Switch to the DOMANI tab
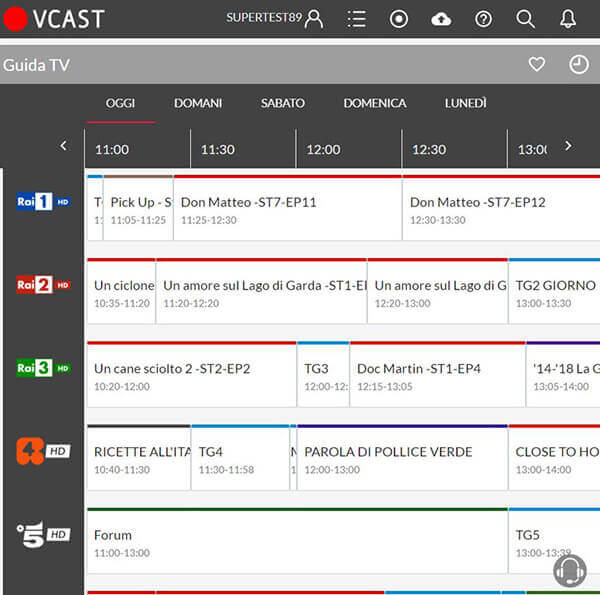 [198, 103]
